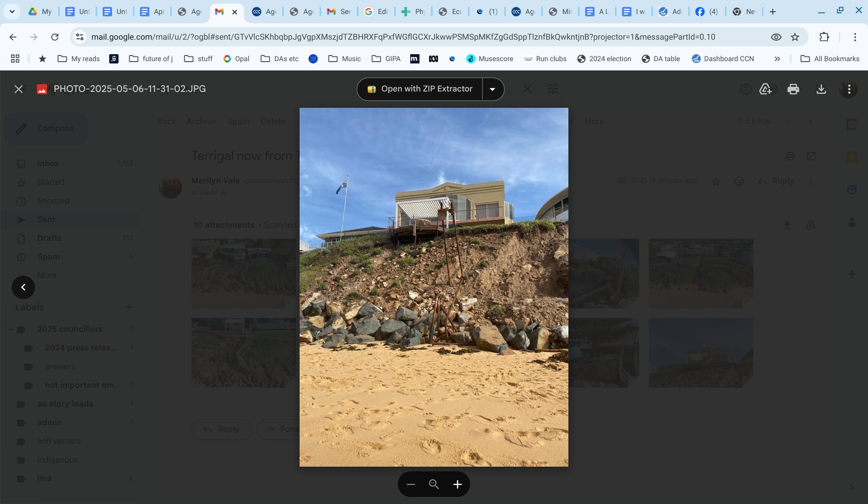Close the photo preview overlay
Image resolution: width=868 pixels, height=504 pixels.
click(x=19, y=89)
